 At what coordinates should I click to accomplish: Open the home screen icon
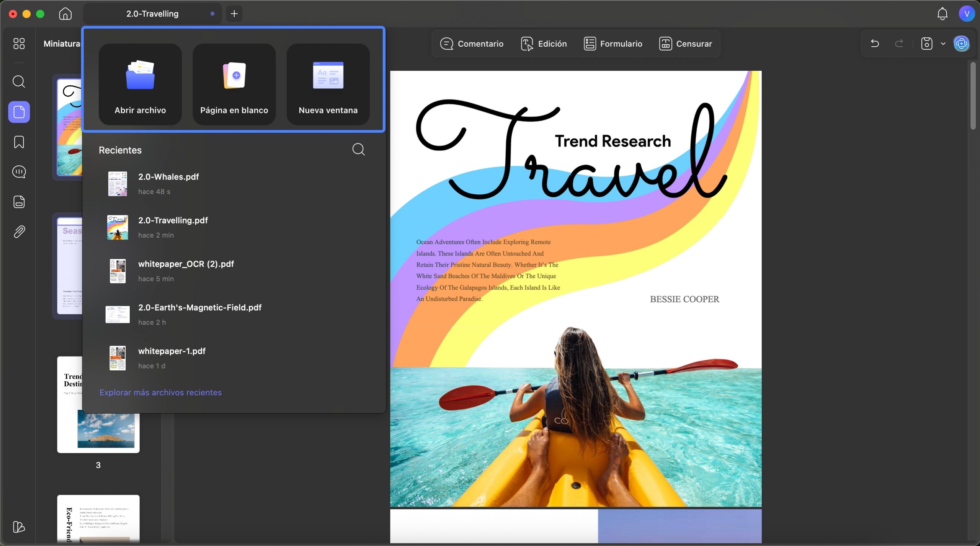65,14
